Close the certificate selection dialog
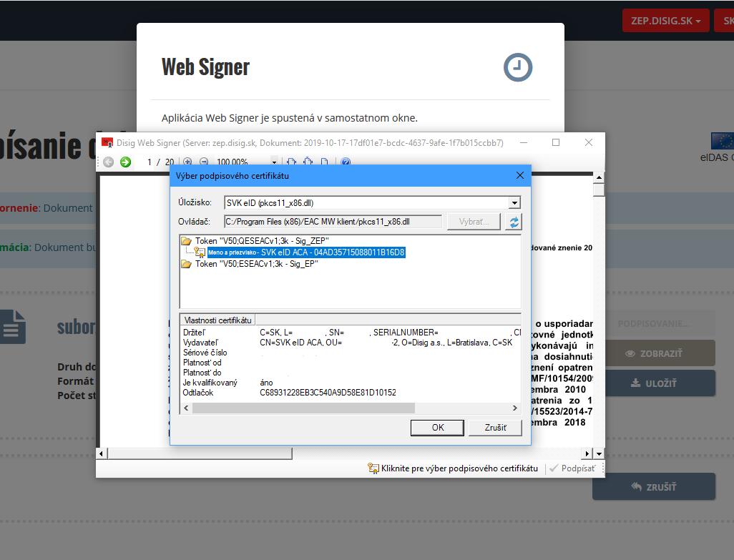Image resolution: width=734 pixels, height=560 pixels. 519,175
